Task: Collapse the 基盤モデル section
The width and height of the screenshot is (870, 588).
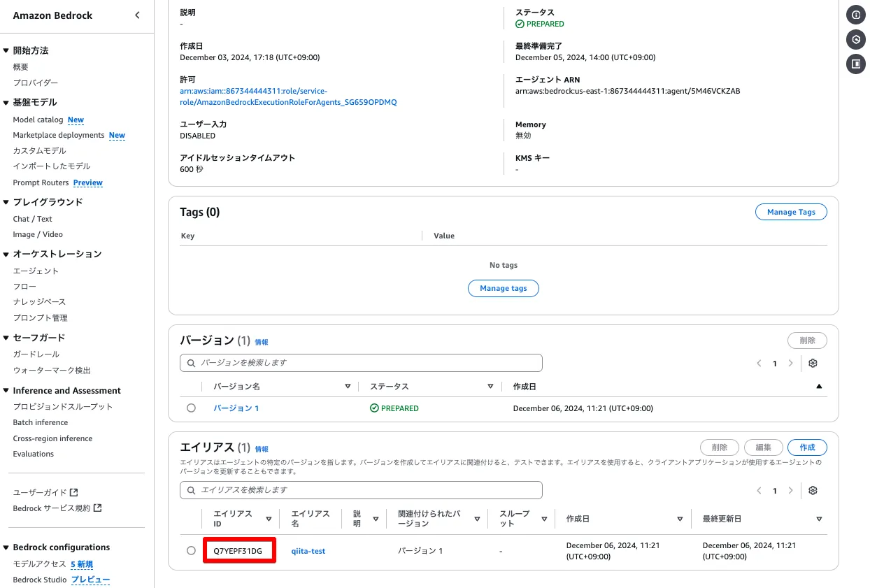Action: pos(6,102)
